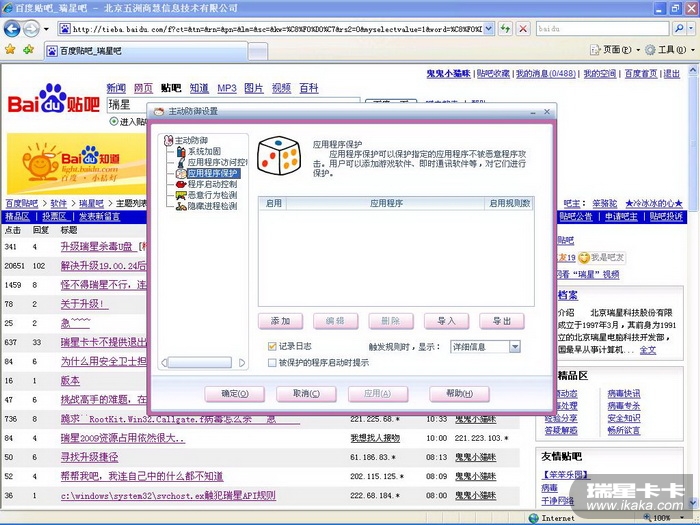Image resolution: width=700 pixels, height=525 pixels.
Task: Click the dice icon in dialog
Action: pyautogui.click(x=279, y=156)
